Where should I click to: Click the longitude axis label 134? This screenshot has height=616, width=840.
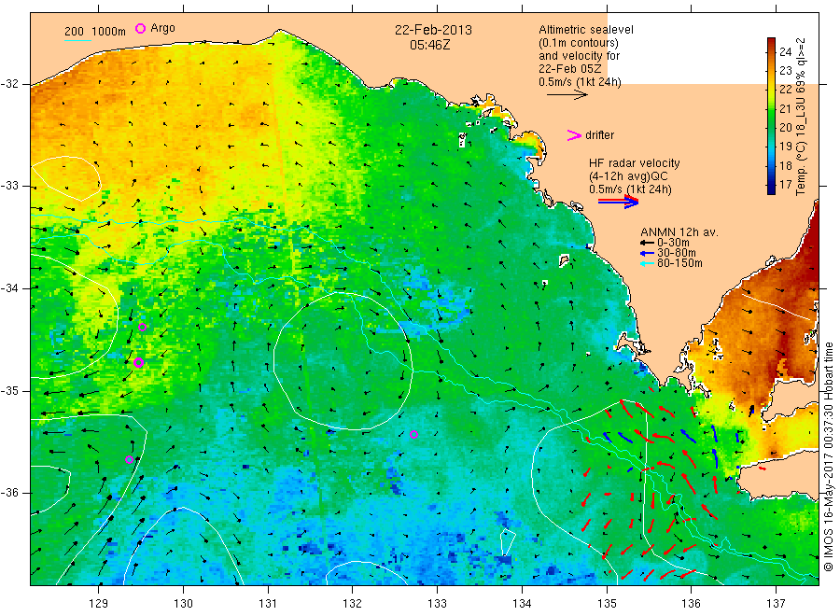(x=522, y=604)
